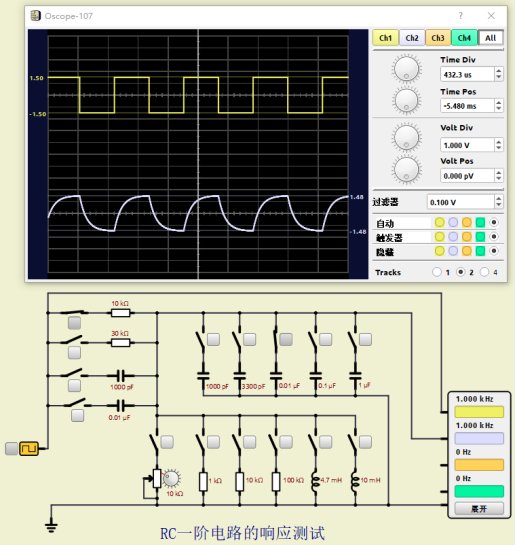This screenshot has height=545, width=516.
Task: Click the Time Pos rotary knob
Action: 406,100
